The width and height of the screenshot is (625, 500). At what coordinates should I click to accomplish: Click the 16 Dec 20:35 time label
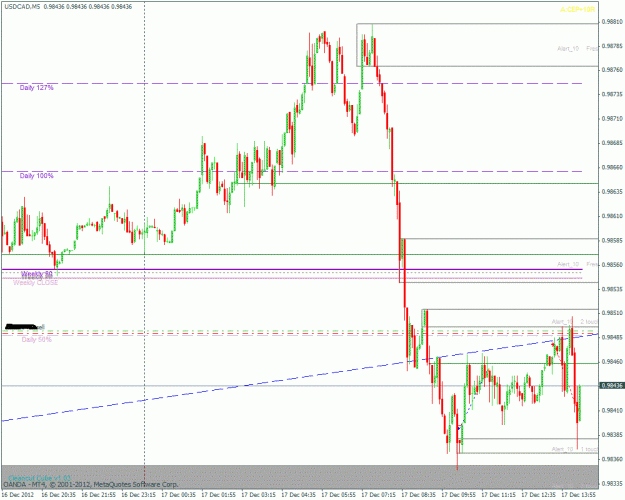[58, 495]
